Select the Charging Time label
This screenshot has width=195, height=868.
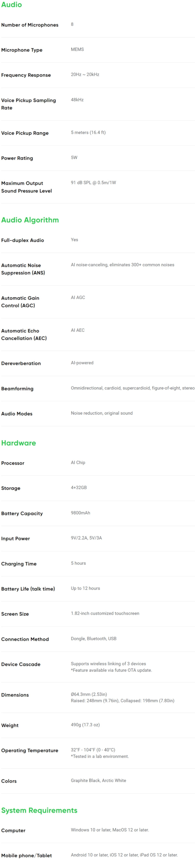click(19, 564)
